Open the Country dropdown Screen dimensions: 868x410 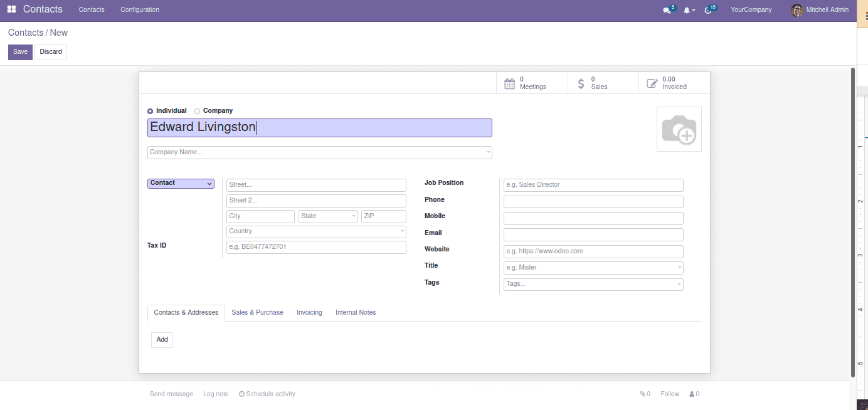[316, 232]
